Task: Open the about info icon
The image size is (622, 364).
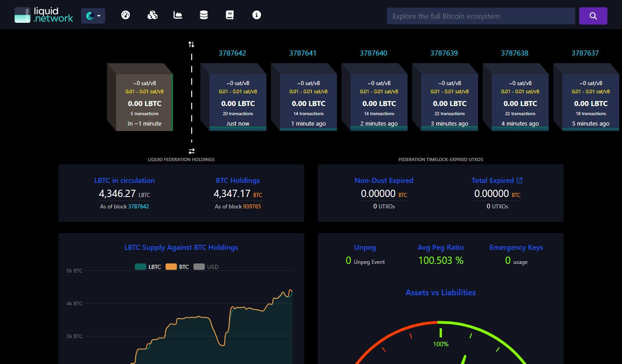Action: [257, 15]
